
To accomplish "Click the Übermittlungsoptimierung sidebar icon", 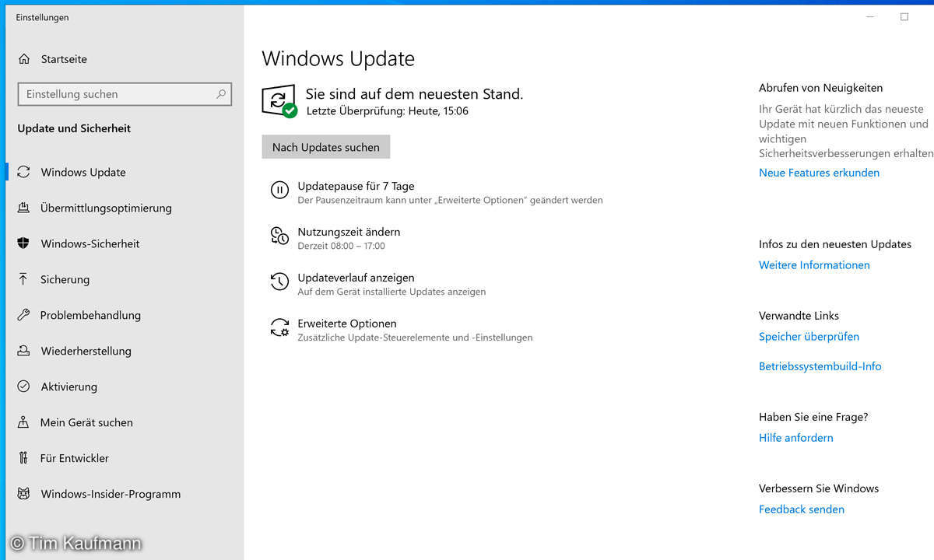I will (24, 208).
